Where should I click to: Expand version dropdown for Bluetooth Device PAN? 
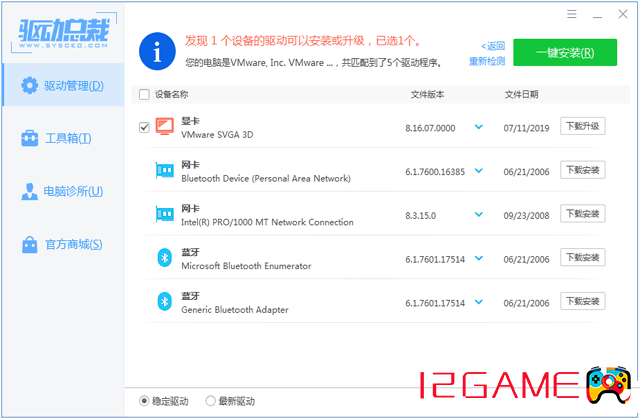479,171
